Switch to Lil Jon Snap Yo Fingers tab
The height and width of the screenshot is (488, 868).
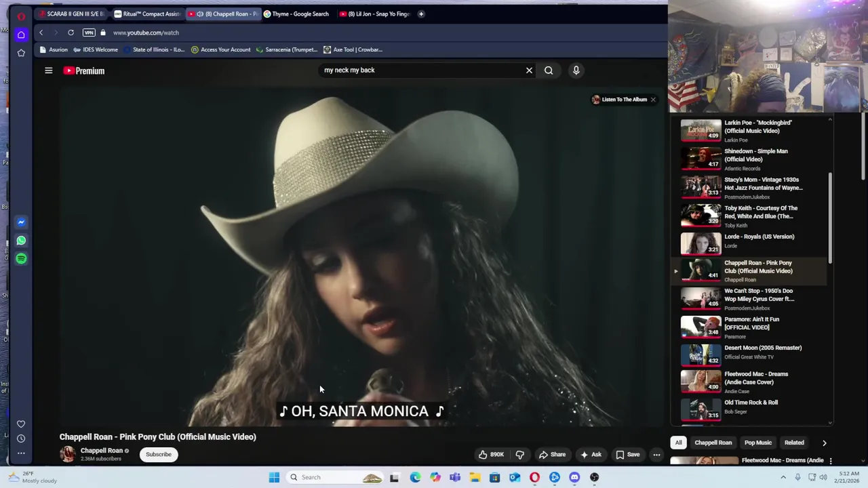(375, 14)
